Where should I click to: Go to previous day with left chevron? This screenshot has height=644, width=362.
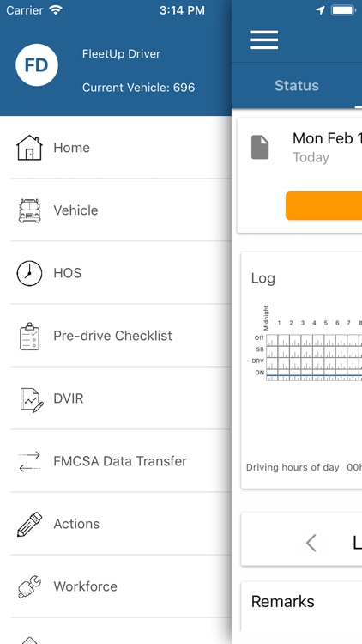tap(311, 543)
